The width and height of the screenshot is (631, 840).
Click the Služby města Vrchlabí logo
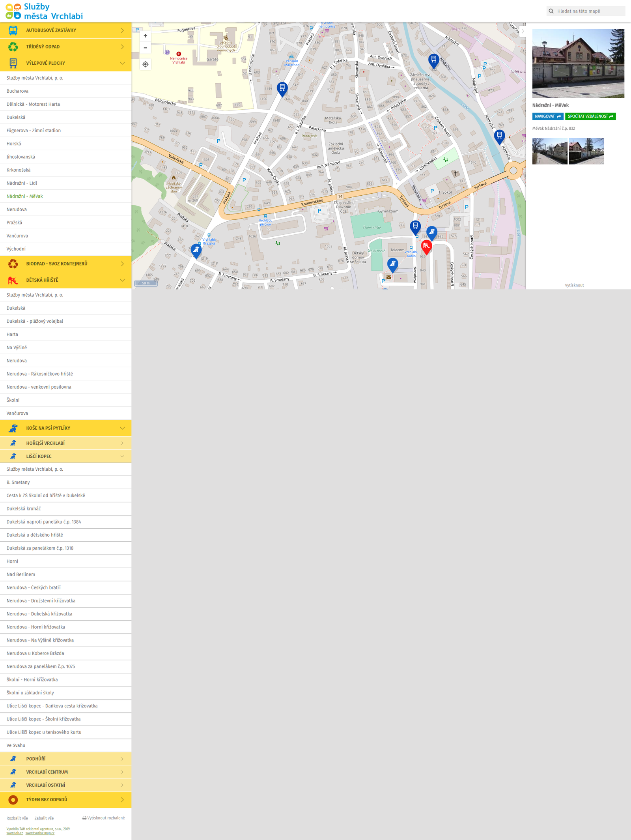coord(44,11)
